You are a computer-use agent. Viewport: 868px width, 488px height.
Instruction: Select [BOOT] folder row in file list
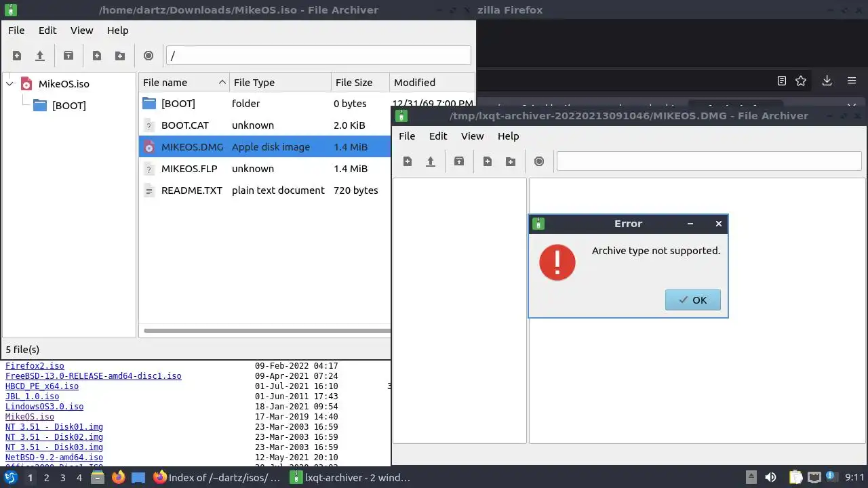tap(264, 104)
